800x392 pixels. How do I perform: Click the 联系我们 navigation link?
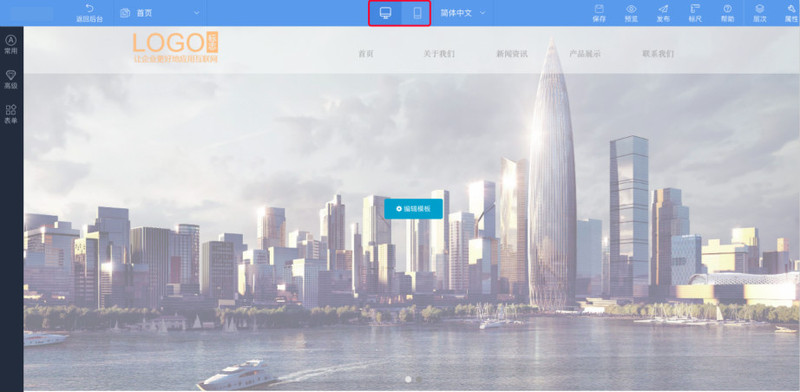tap(658, 54)
